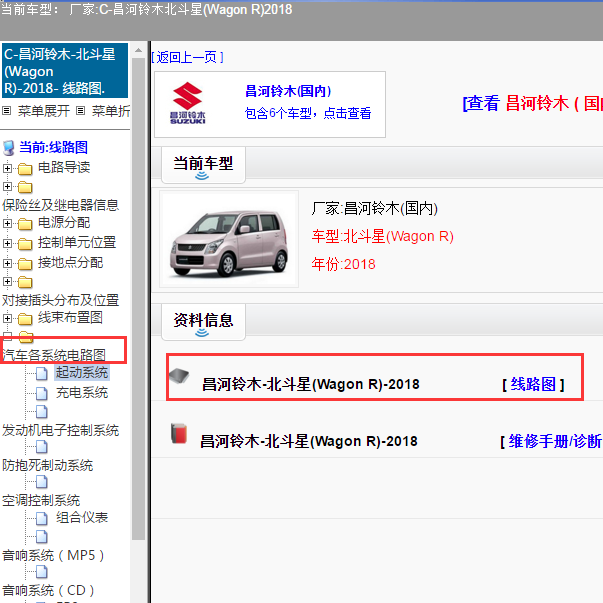Screen dimensions: 603x603
Task: Select 空调控制系统 in the tree
Action: coord(41,500)
